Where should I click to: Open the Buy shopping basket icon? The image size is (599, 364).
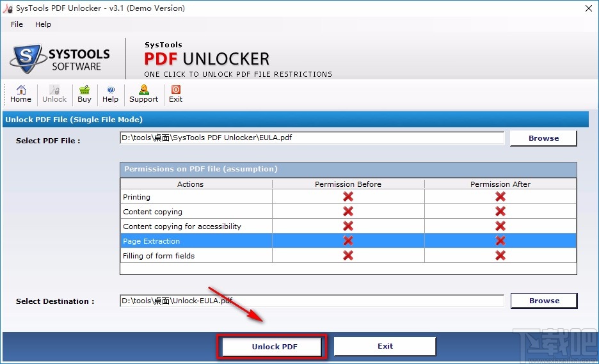[x=84, y=94]
